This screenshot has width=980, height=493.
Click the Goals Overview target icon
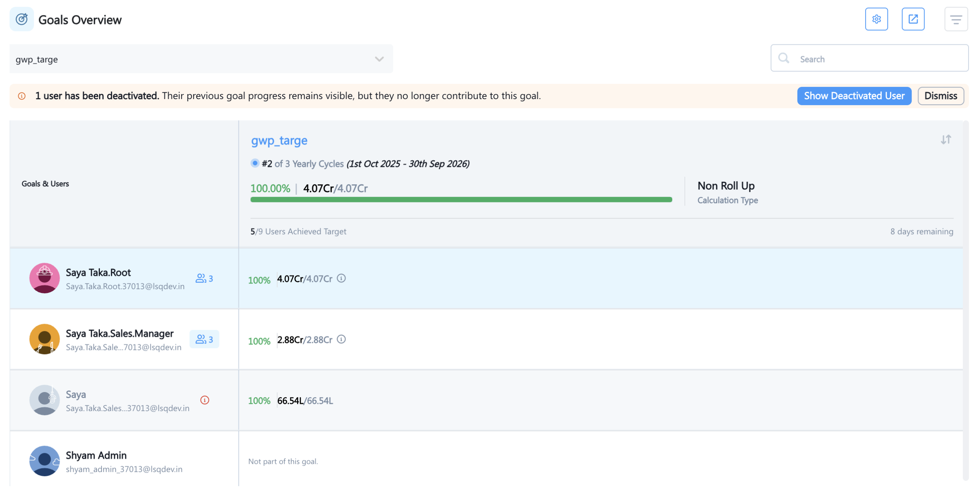21,19
